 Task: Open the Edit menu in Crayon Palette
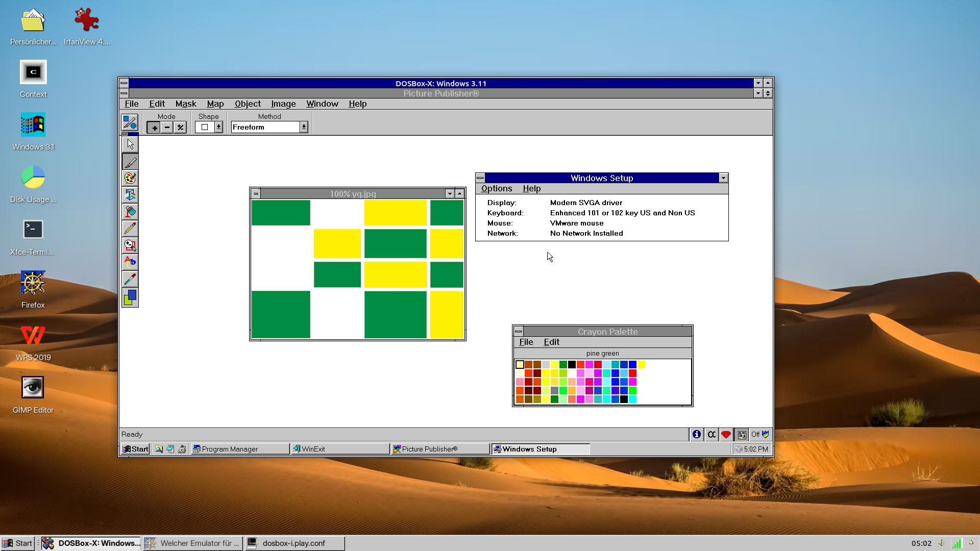point(551,342)
